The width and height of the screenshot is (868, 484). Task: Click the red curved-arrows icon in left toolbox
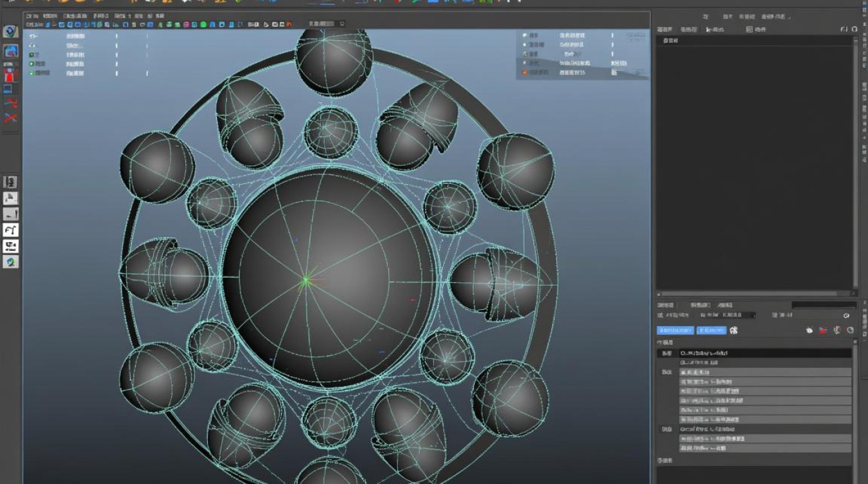click(x=10, y=103)
